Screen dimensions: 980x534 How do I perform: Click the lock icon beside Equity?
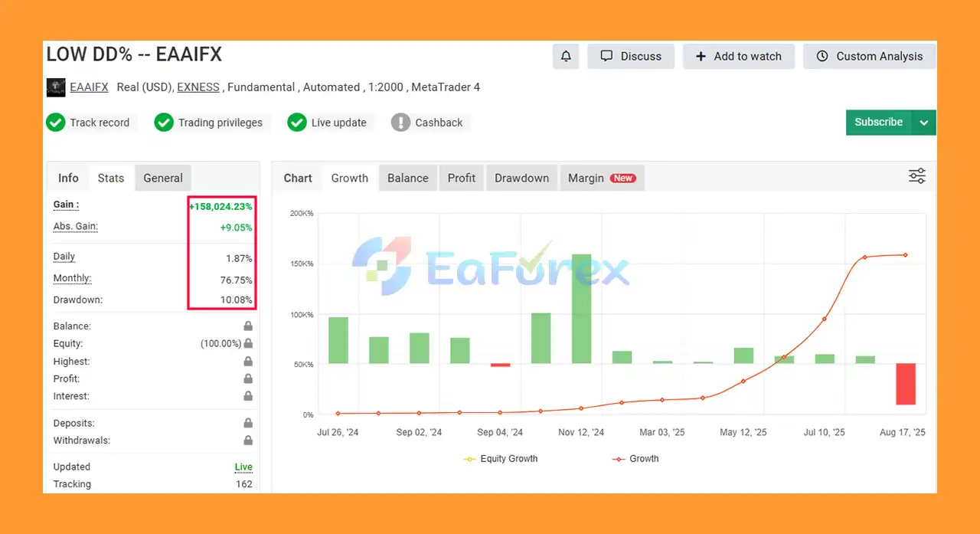click(x=248, y=343)
